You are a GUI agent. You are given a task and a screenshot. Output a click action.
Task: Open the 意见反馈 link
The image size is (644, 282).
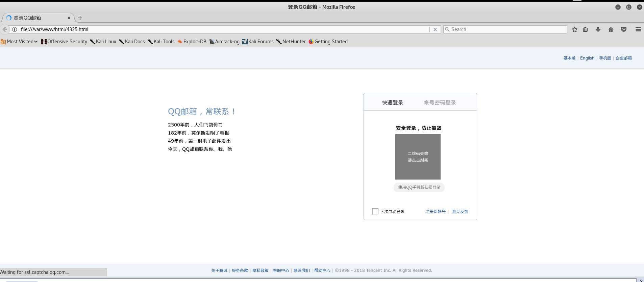click(x=460, y=212)
